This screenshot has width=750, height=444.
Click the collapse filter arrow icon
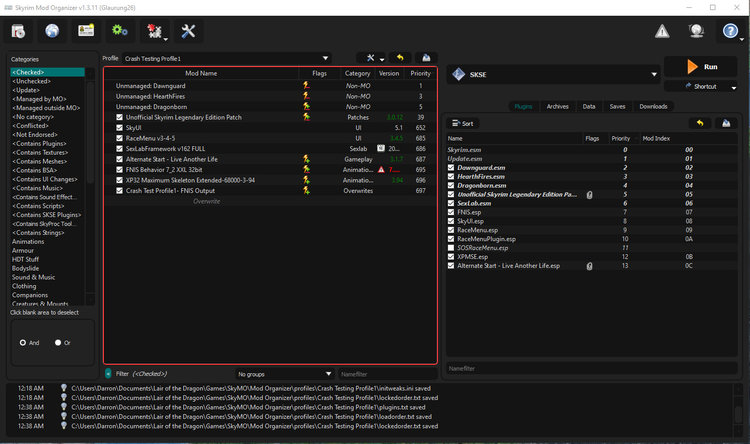tap(108, 374)
